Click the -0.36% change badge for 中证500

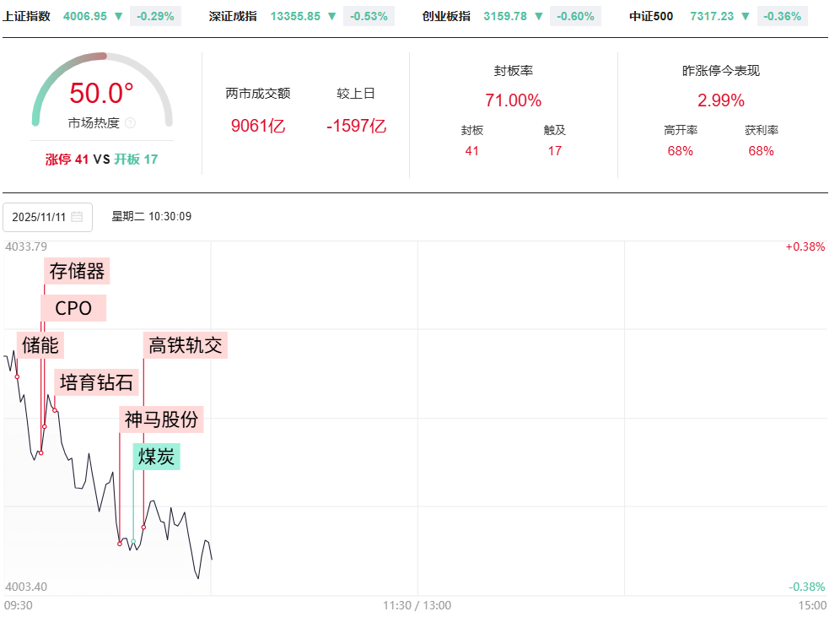780,16
